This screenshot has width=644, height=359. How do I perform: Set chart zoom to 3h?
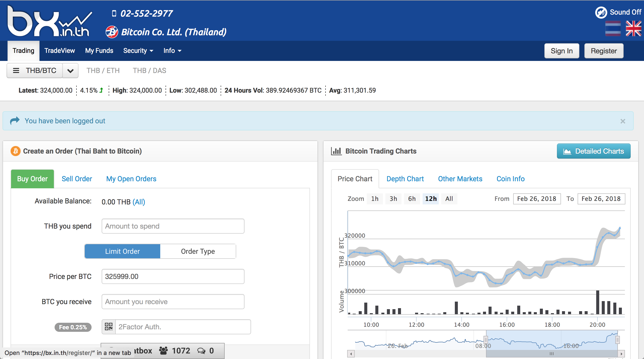tap(393, 199)
